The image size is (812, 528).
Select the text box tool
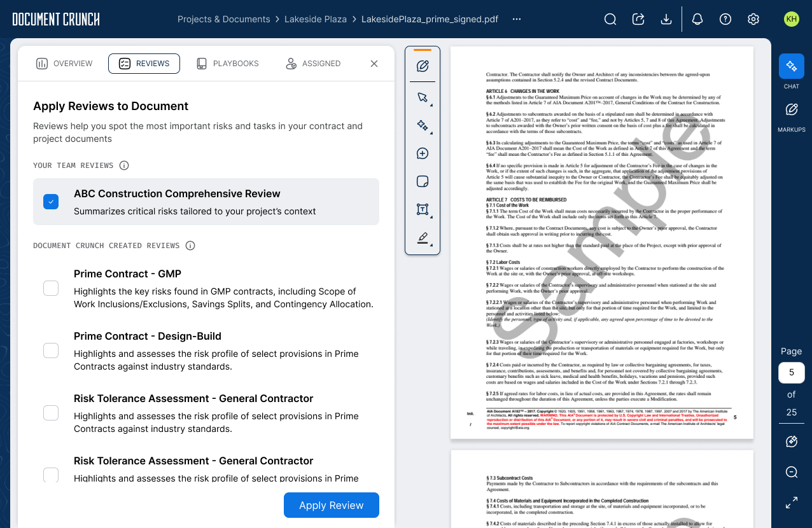pos(423,209)
